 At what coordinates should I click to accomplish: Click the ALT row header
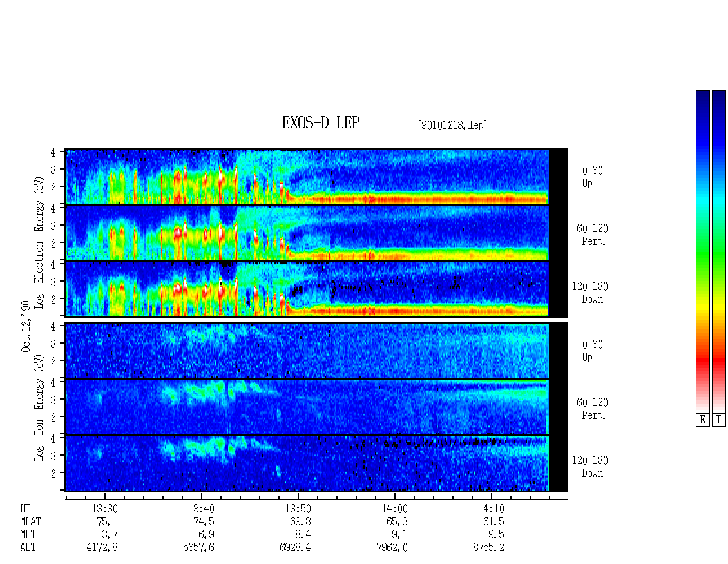28,548
